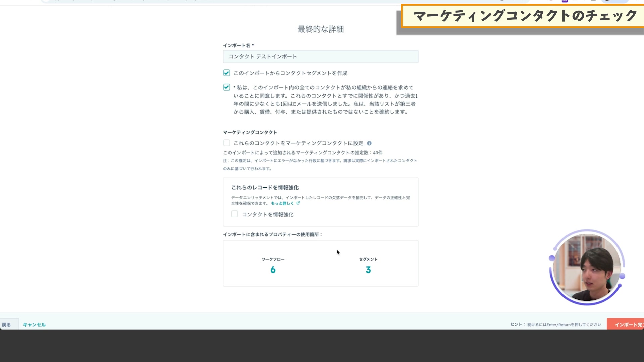Click the webcam overlay of the presenter

(x=587, y=267)
